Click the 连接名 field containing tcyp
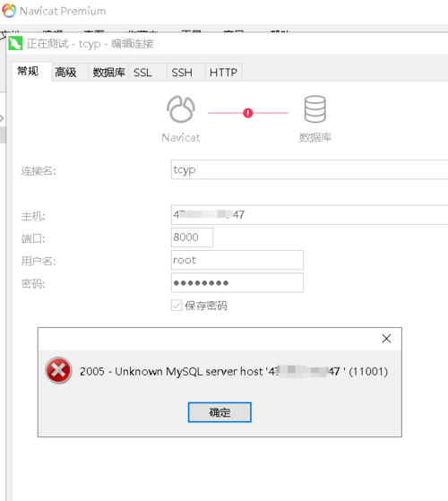The width and height of the screenshot is (448, 501). point(309,169)
